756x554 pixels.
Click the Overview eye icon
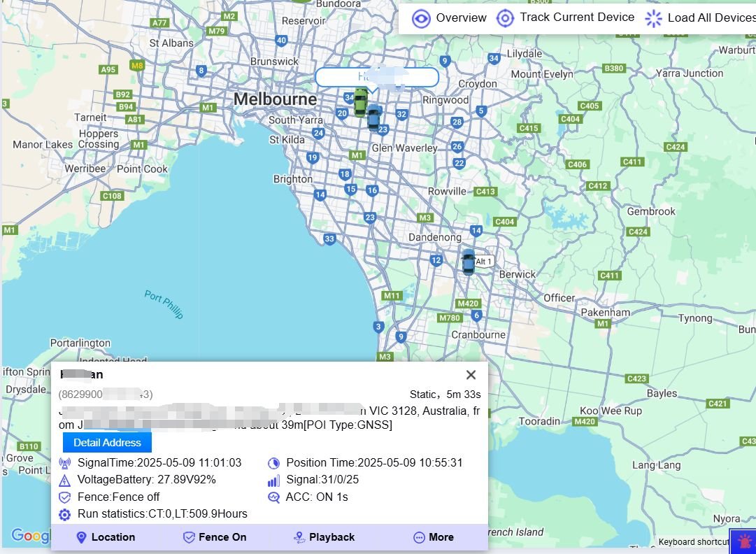[x=421, y=18]
